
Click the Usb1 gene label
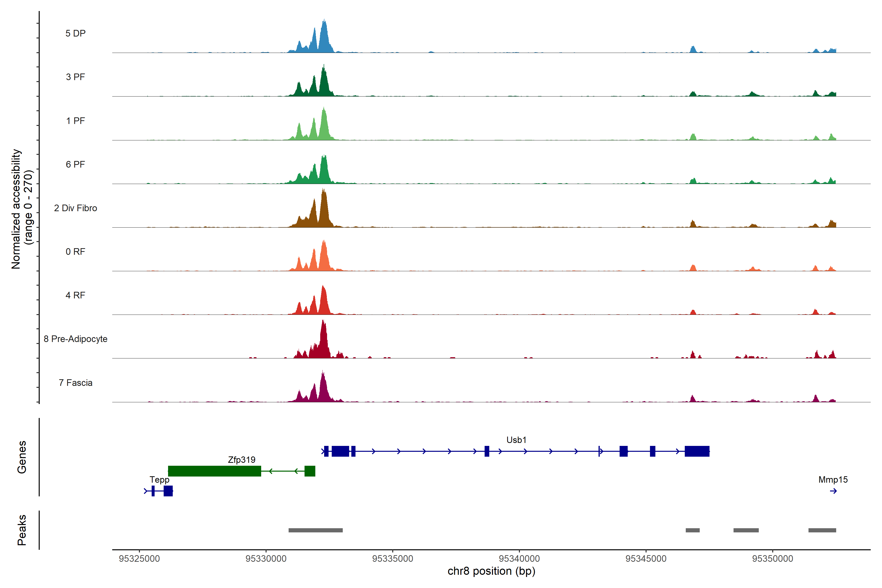[516, 440]
